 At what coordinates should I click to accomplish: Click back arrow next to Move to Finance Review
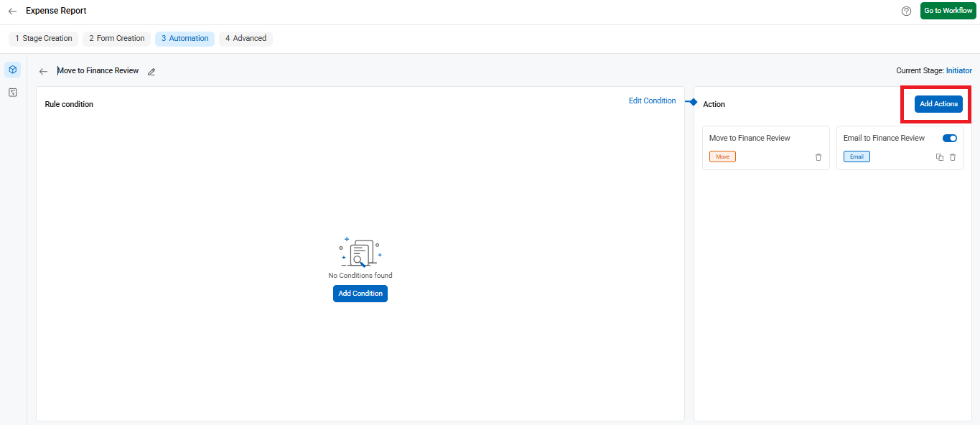pyautogui.click(x=43, y=72)
